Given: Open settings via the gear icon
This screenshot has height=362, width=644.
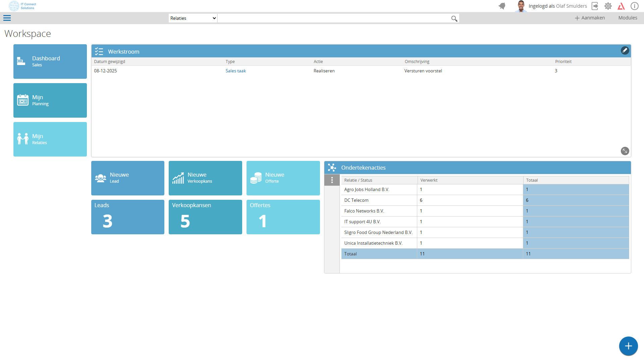Looking at the screenshot, I should pyautogui.click(x=608, y=6).
